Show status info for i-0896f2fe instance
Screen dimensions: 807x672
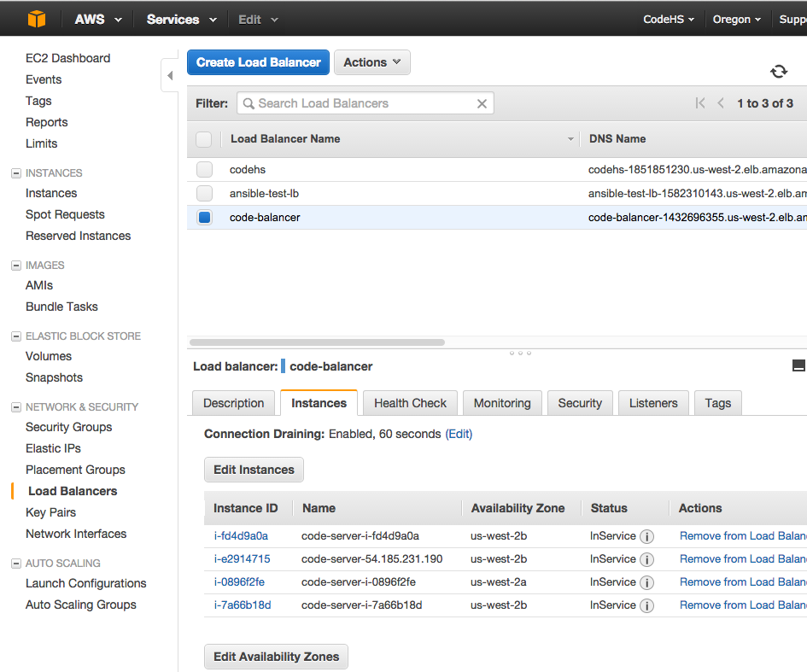(646, 582)
